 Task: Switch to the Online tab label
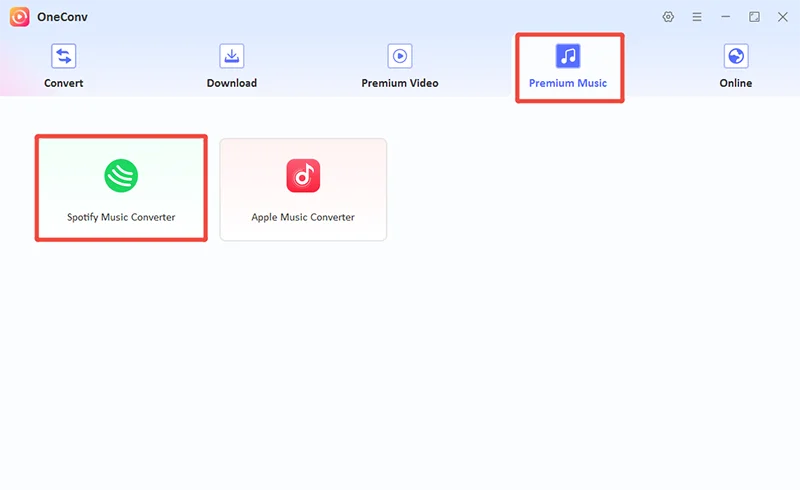coord(736,83)
